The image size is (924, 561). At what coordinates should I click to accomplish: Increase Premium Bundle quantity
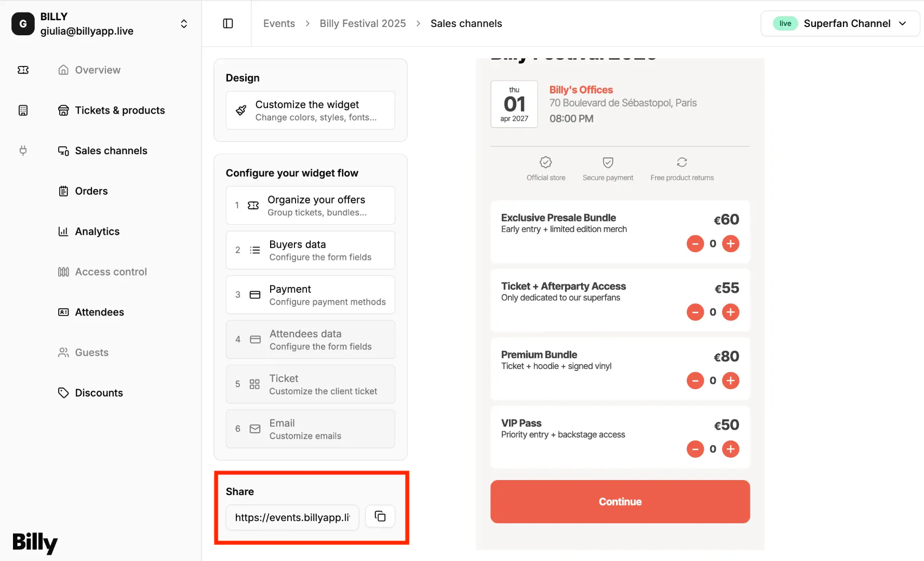click(x=731, y=380)
